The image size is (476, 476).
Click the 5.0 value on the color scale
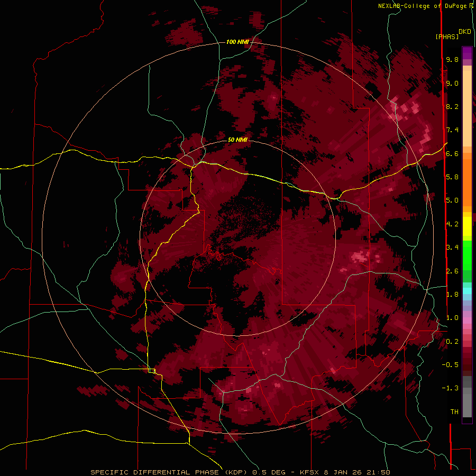452,200
